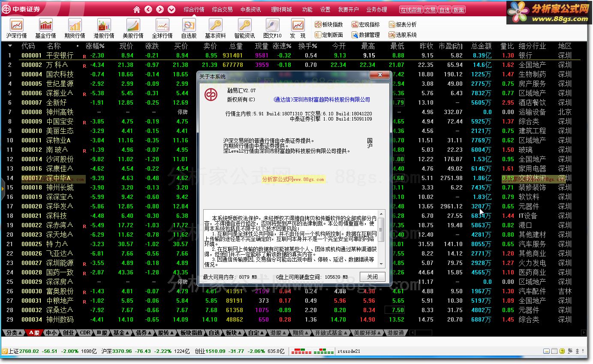Open 板块指数 in the toolbar
Viewport: 593px width, 364px height.
[x=329, y=24]
